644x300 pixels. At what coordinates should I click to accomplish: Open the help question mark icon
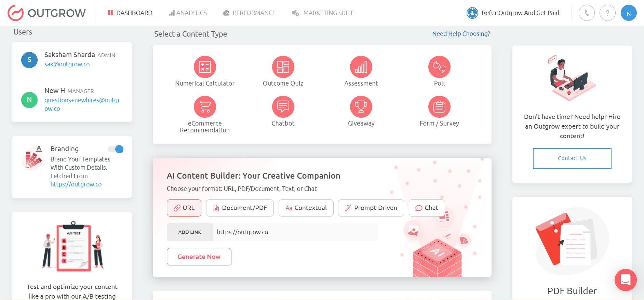pos(607,13)
